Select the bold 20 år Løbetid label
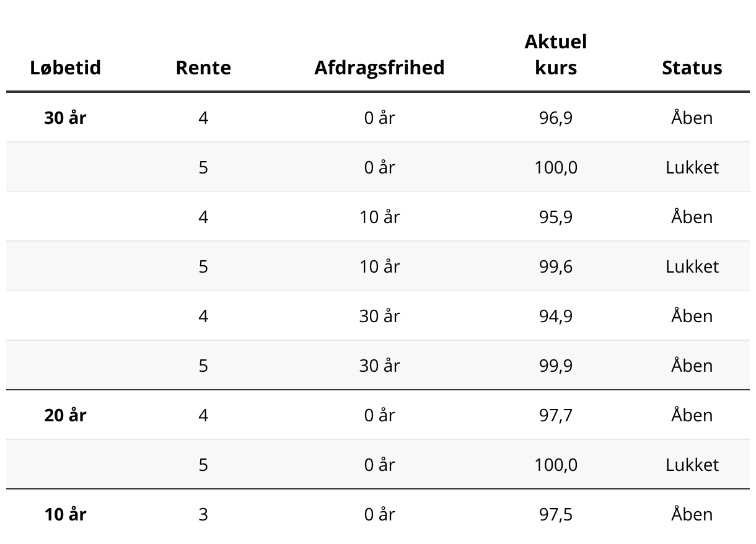This screenshot has height=544, width=756. (65, 415)
